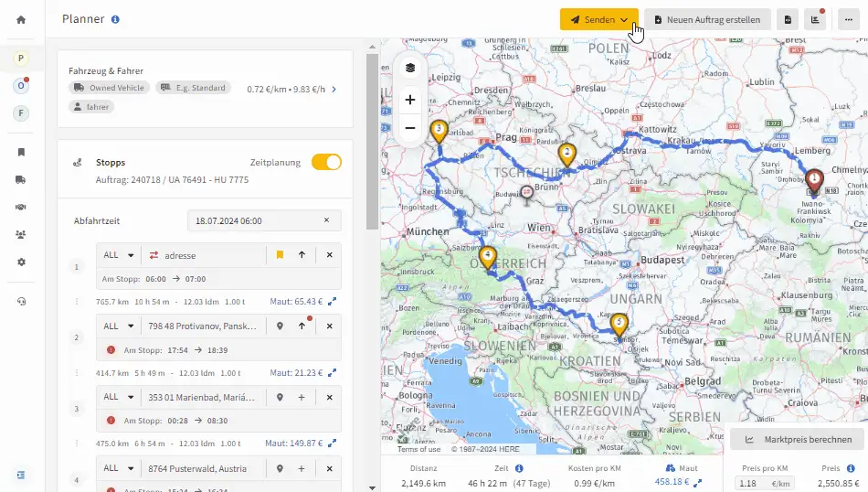Expand total Maut details arrows icon
Viewport: 868px width, 492px height.
tap(697, 483)
